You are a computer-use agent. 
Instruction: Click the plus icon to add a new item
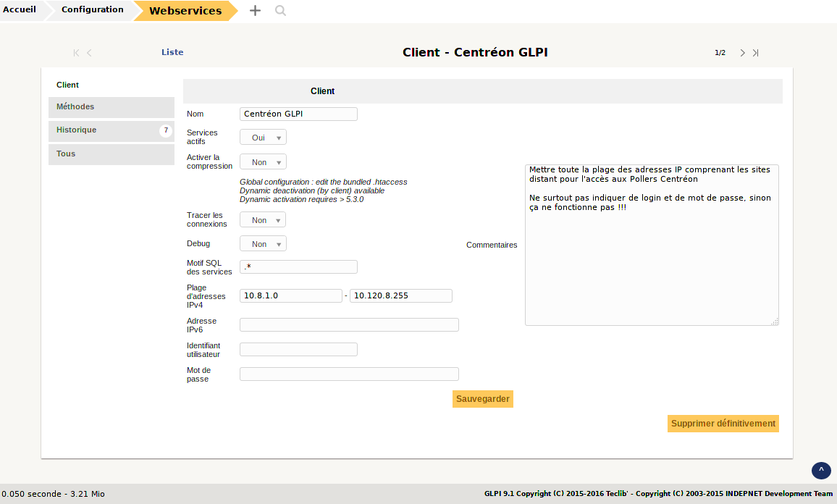tap(255, 10)
